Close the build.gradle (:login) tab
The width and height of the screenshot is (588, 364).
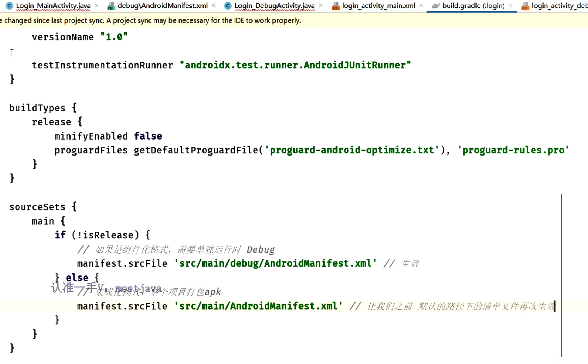coord(510,6)
